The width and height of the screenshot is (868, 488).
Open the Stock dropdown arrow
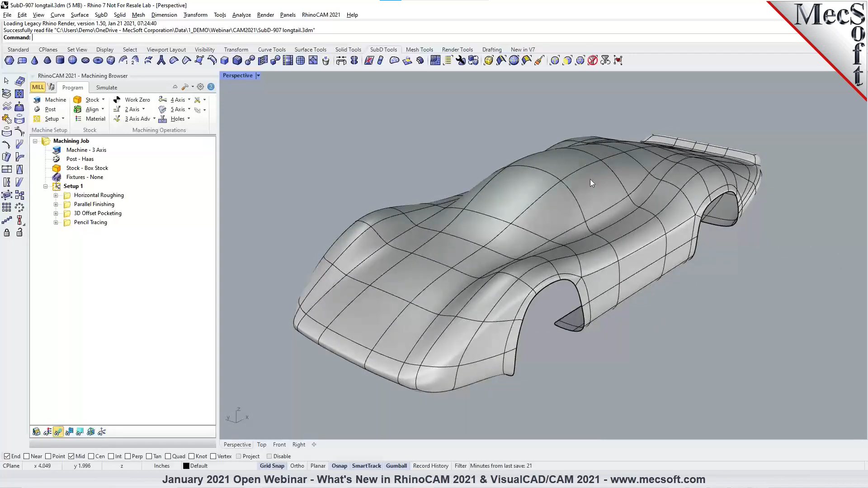[x=103, y=100]
